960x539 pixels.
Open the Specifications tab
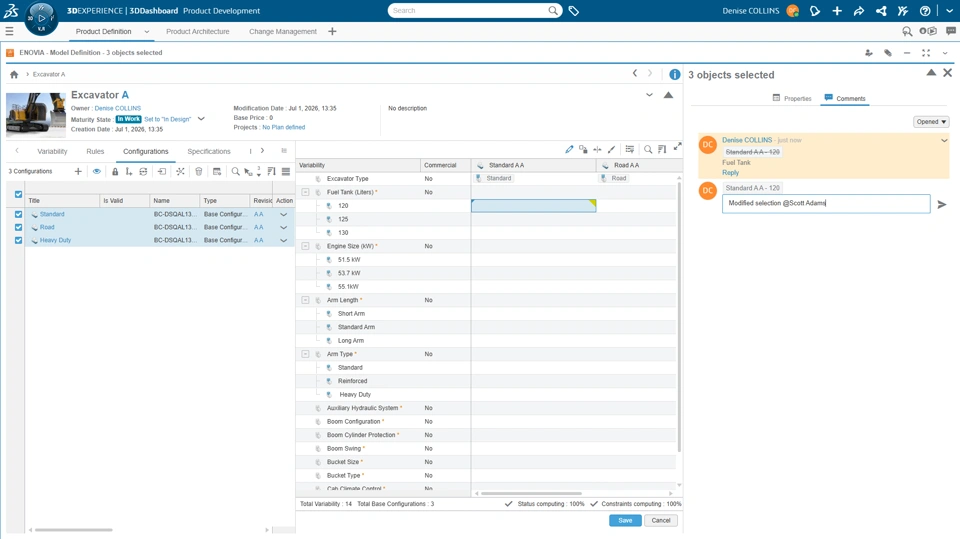209,151
